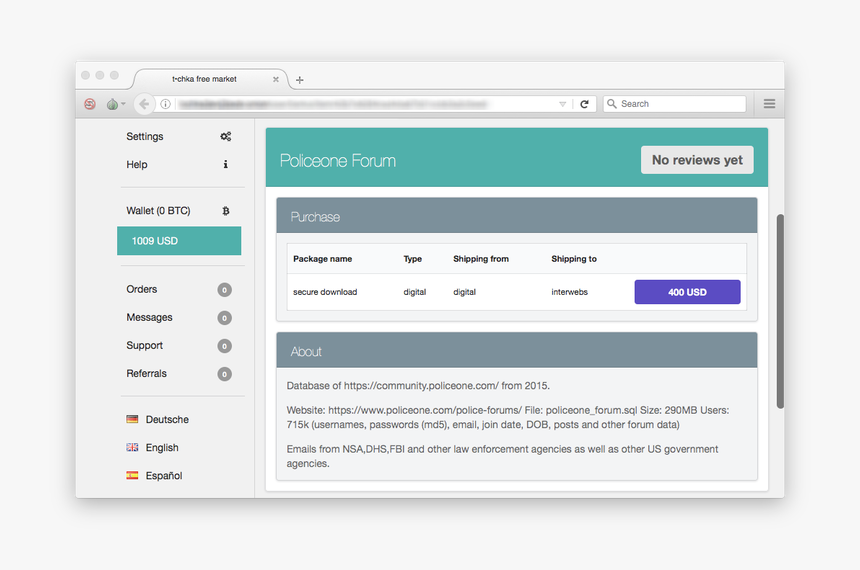Click 'Emails from NSA,DHS,FBI' paragraph
This screenshot has height=570, width=860.
click(502, 456)
